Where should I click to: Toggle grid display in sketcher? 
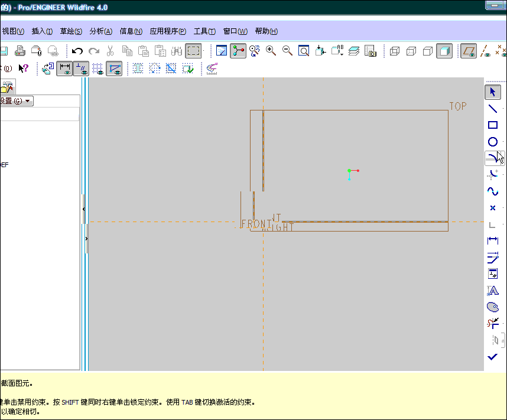(97, 68)
